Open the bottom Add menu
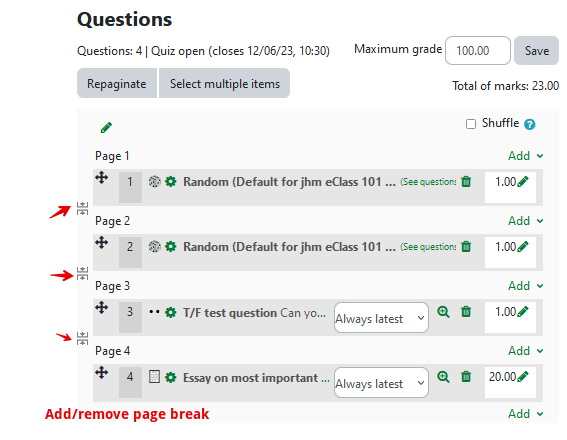 coord(525,414)
